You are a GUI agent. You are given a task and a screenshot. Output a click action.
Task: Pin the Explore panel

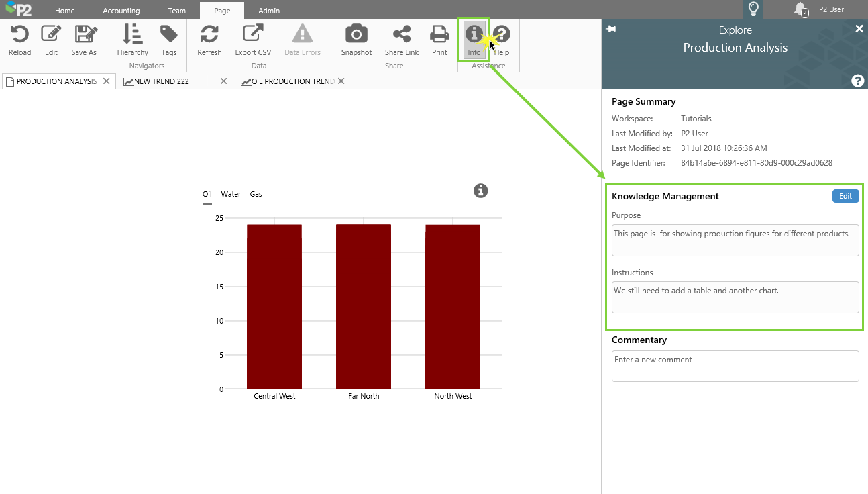pyautogui.click(x=610, y=29)
